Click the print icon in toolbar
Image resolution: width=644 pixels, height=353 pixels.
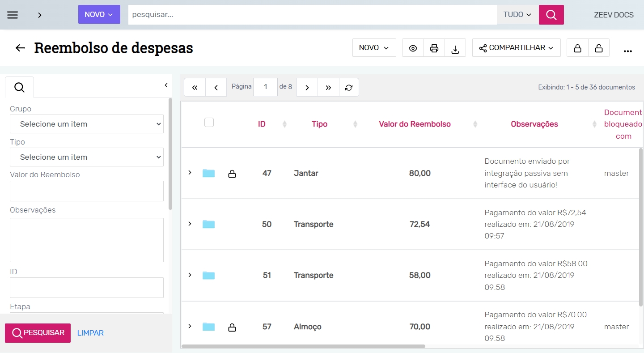(434, 48)
